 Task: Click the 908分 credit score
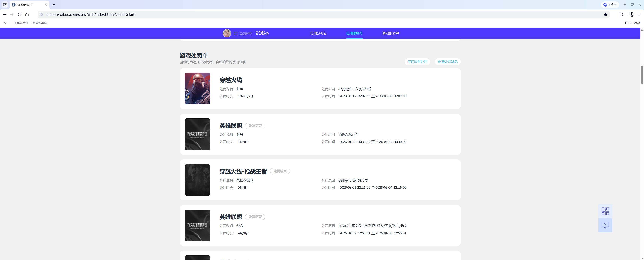(x=262, y=33)
